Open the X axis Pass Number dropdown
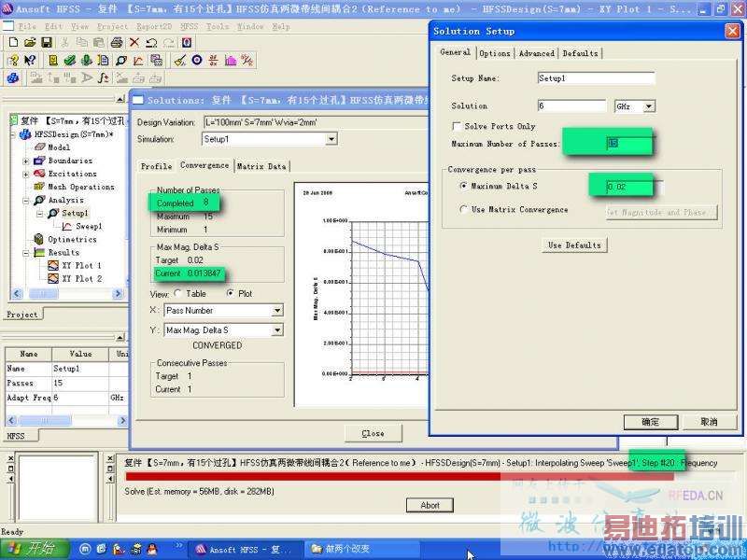 tap(276, 311)
